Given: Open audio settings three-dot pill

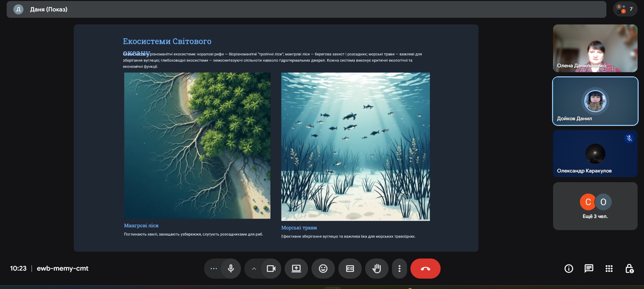Looking at the screenshot, I should point(214,269).
